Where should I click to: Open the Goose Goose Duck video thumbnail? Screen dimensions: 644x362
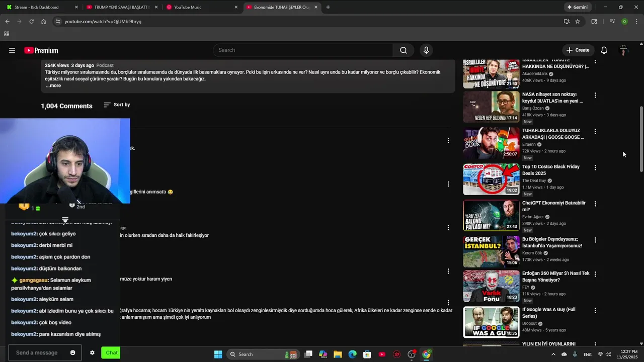[491, 143]
